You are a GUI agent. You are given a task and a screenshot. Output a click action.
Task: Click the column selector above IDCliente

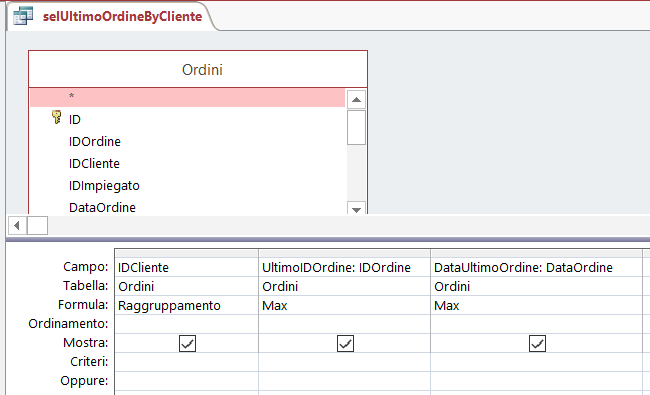(187, 253)
